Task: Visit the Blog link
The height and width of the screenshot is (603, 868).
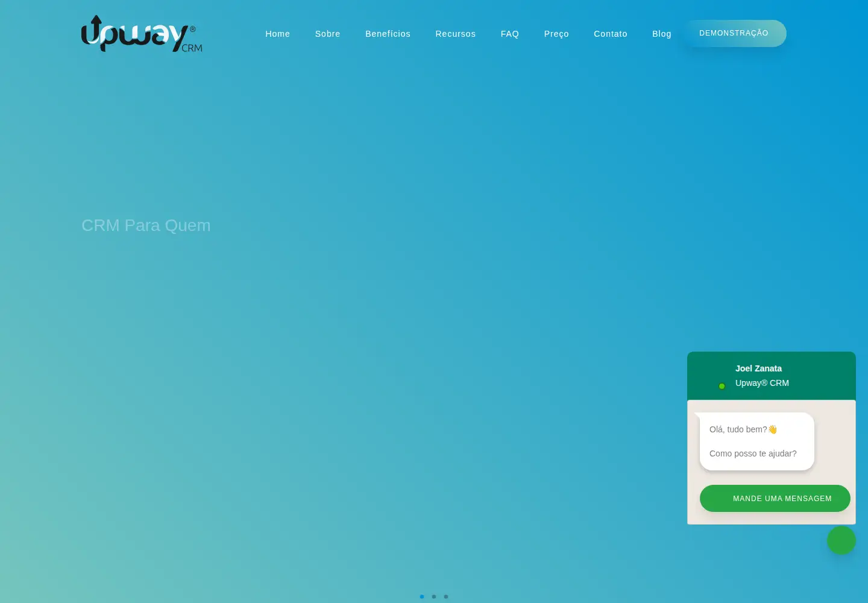Action: [x=662, y=34]
